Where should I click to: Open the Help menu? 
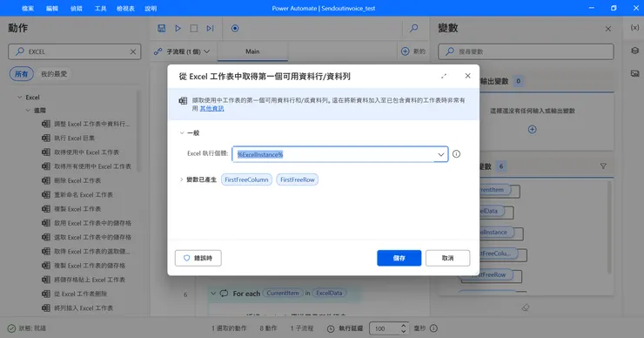(x=151, y=8)
